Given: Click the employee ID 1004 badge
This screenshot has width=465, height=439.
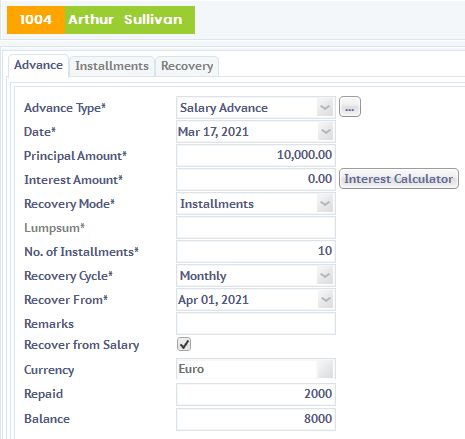Looking at the screenshot, I should pyautogui.click(x=36, y=20).
